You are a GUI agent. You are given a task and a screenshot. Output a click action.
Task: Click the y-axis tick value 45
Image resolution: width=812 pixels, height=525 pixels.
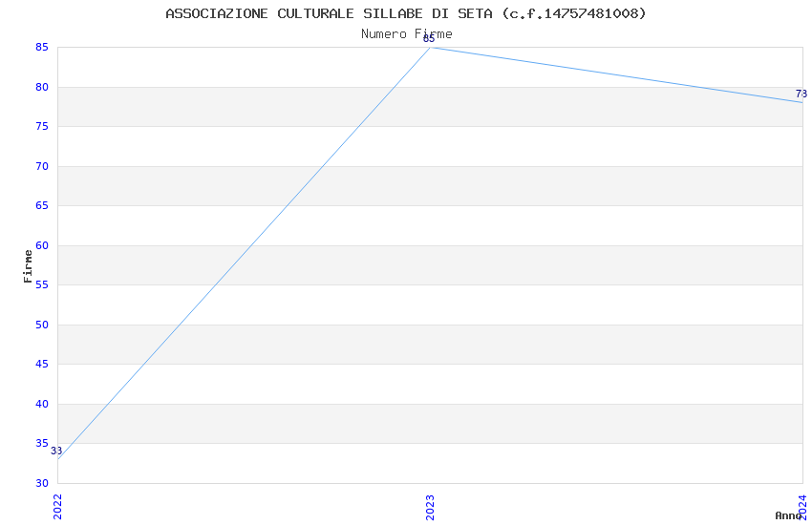click(x=42, y=364)
